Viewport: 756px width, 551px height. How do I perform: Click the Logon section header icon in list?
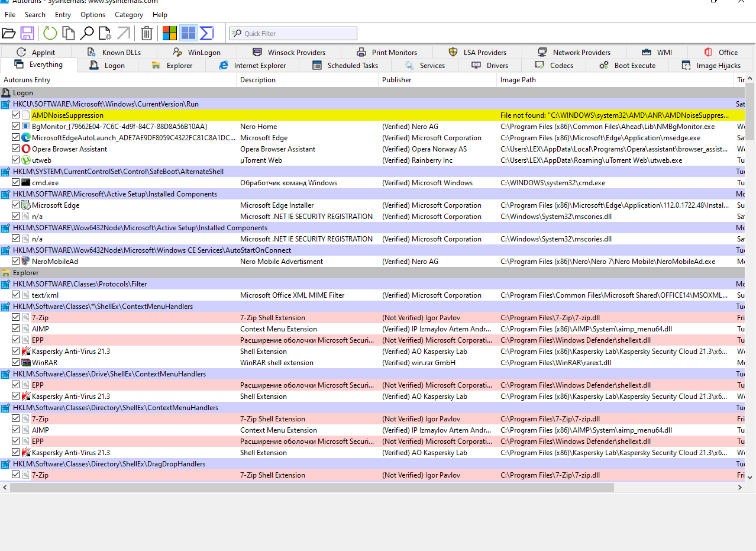tap(6, 93)
